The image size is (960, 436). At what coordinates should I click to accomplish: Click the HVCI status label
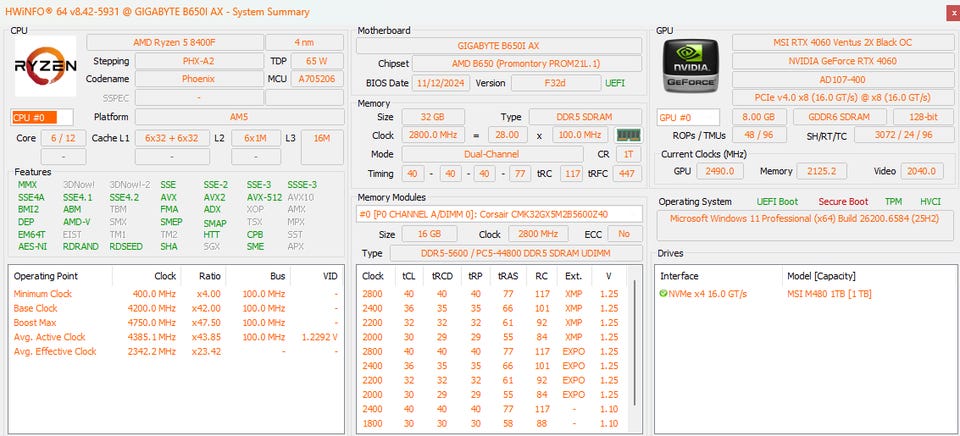pyautogui.click(x=929, y=202)
